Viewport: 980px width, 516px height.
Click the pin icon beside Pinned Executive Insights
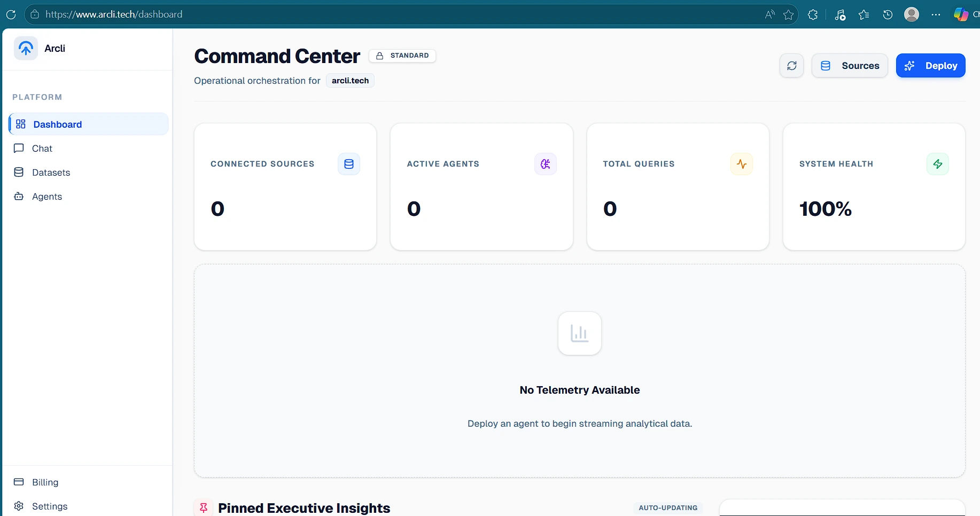point(204,508)
